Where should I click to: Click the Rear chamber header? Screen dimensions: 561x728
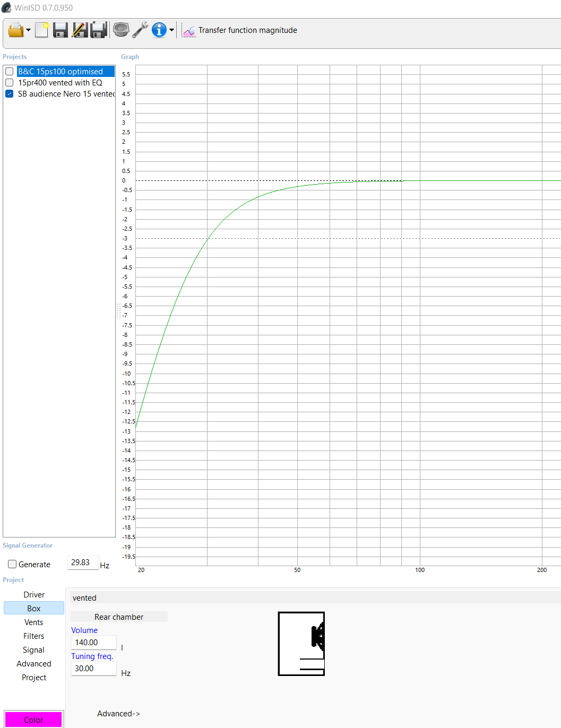point(119,617)
